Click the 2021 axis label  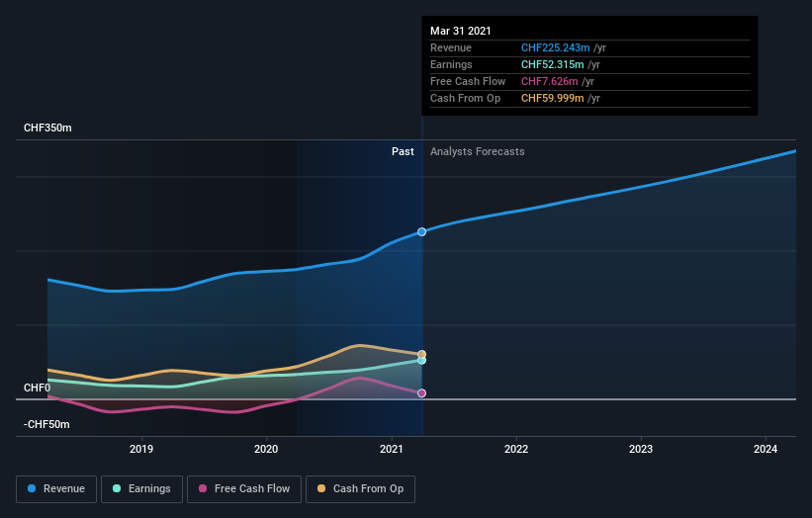coord(391,449)
